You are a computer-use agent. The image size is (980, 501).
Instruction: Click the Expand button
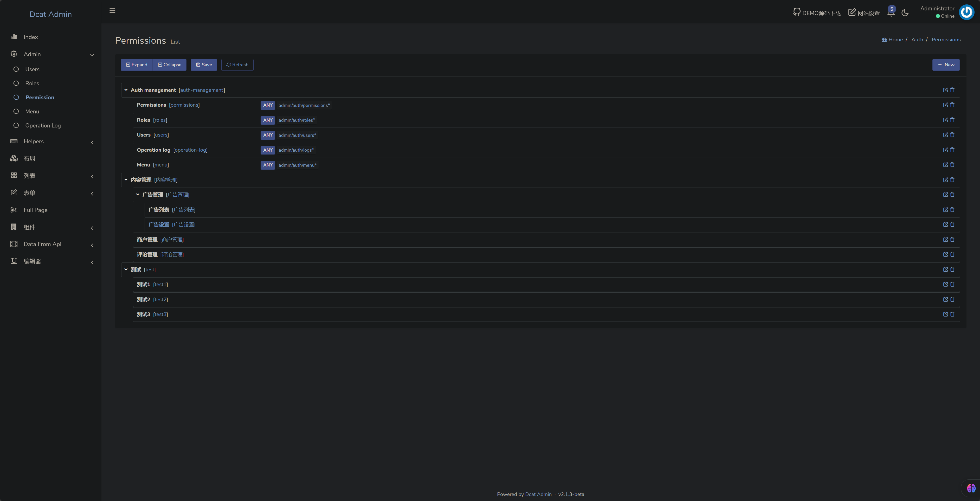click(137, 65)
